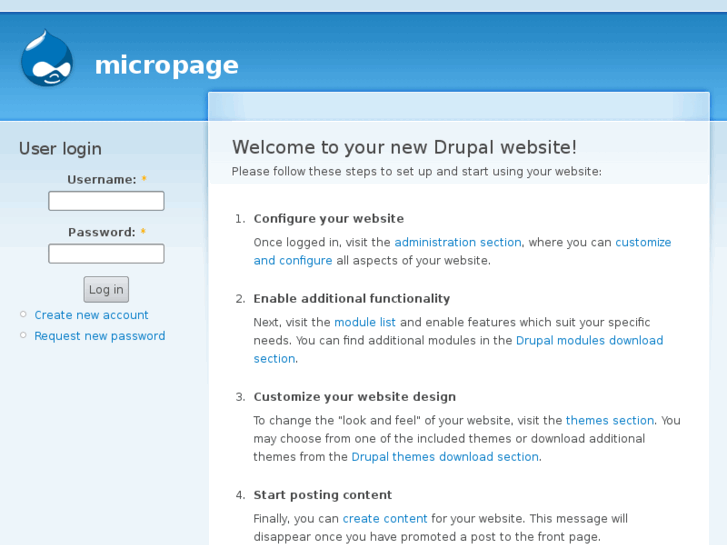The height and width of the screenshot is (545, 727).
Task: Follow the administration section link
Action: click(458, 243)
